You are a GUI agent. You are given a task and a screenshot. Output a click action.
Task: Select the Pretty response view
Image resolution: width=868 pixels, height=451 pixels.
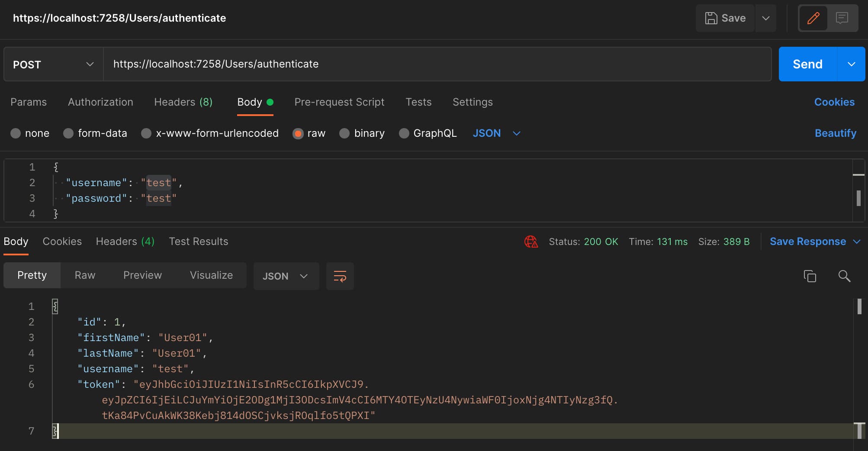(32, 275)
